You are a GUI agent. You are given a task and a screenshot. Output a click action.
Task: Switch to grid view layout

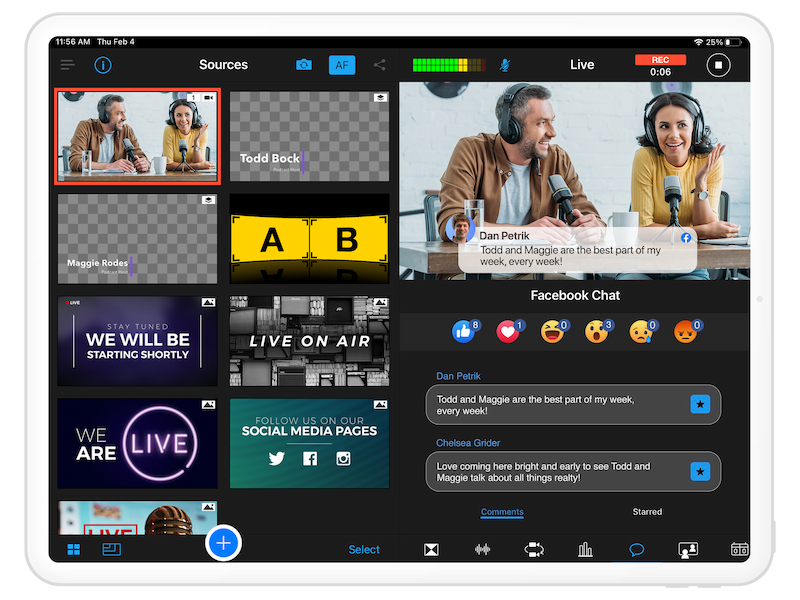click(x=74, y=549)
